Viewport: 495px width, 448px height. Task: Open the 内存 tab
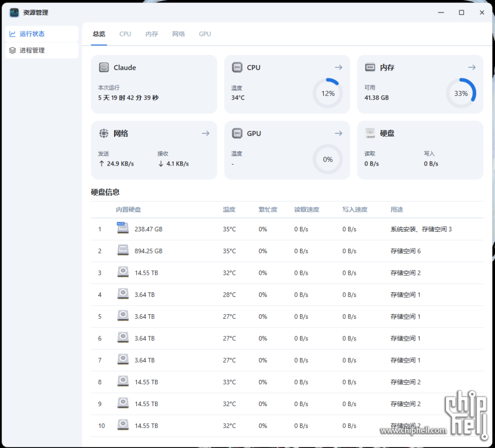[152, 34]
